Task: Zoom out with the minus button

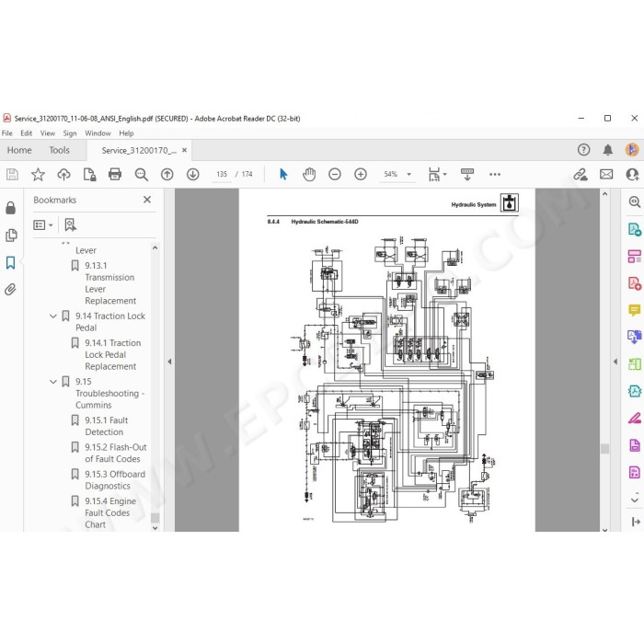Action: pos(335,175)
